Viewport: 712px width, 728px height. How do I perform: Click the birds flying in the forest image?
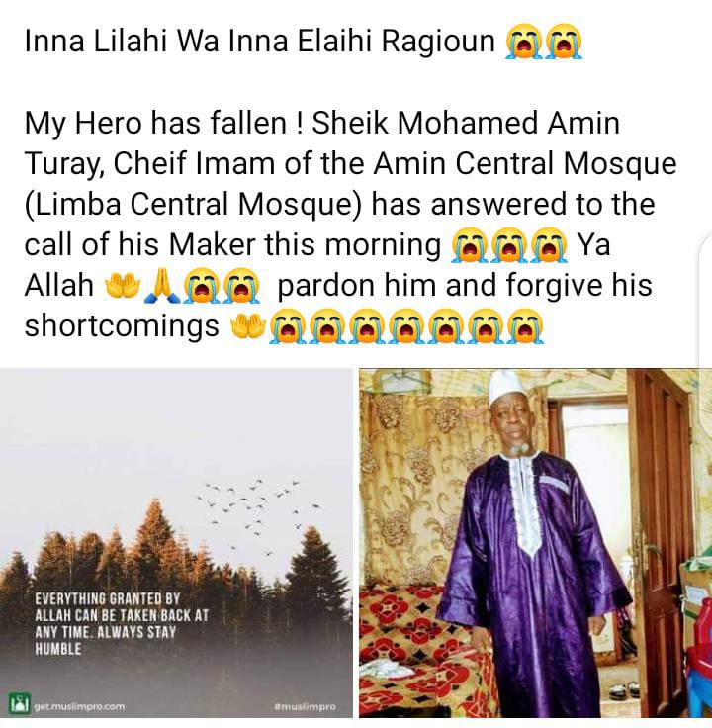[257, 513]
